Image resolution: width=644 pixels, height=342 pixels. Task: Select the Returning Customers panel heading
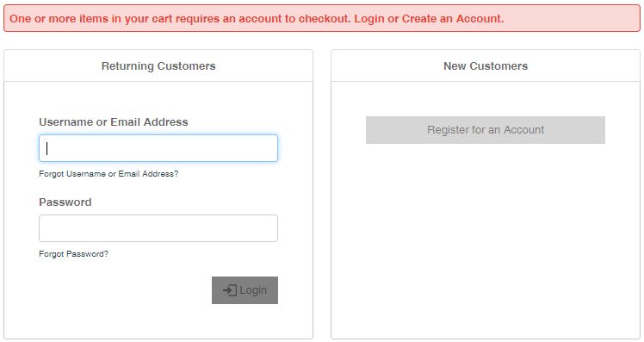[158, 66]
